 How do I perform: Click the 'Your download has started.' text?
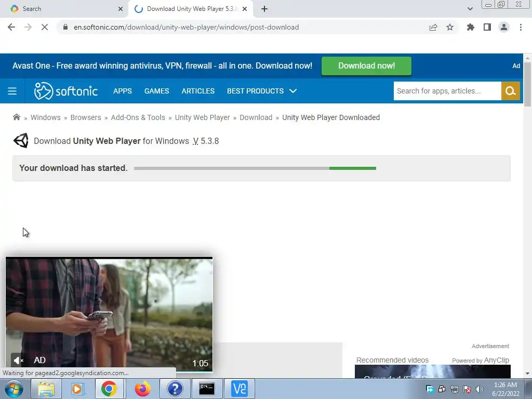[73, 168]
